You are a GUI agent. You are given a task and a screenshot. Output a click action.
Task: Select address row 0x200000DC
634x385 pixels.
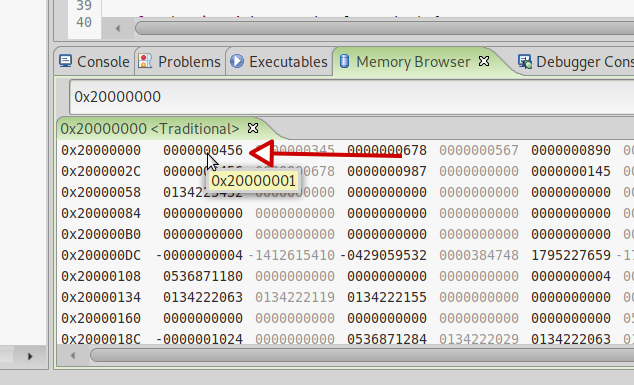101,256
